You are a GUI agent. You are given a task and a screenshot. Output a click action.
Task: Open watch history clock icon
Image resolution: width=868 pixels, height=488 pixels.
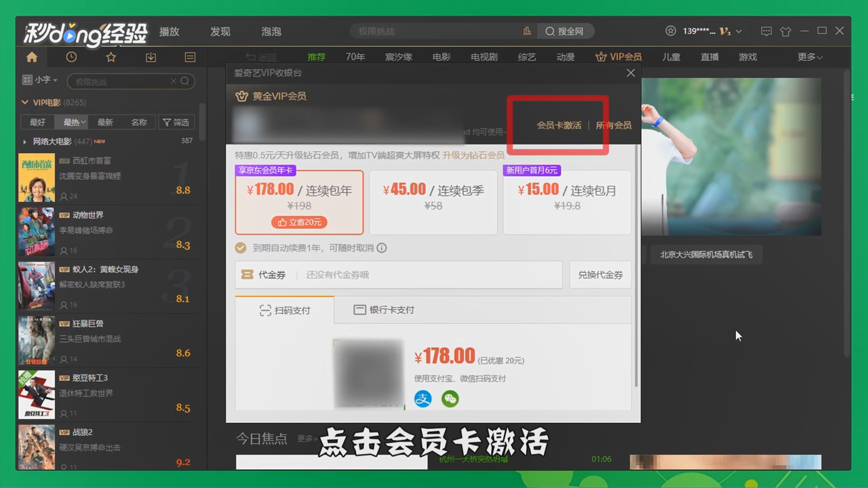click(x=71, y=57)
